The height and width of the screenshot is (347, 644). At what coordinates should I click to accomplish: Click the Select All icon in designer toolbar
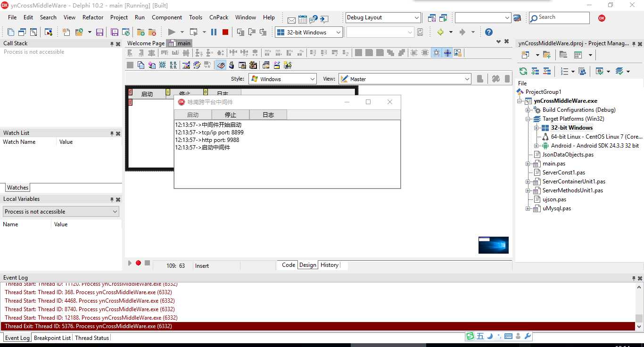tap(163, 65)
